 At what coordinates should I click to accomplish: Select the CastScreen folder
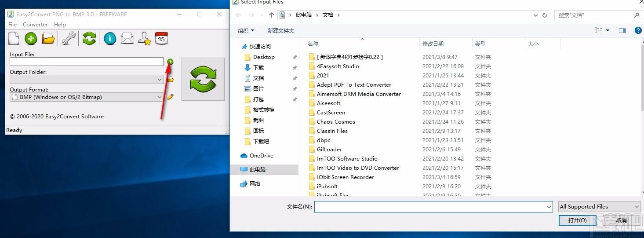(331, 112)
